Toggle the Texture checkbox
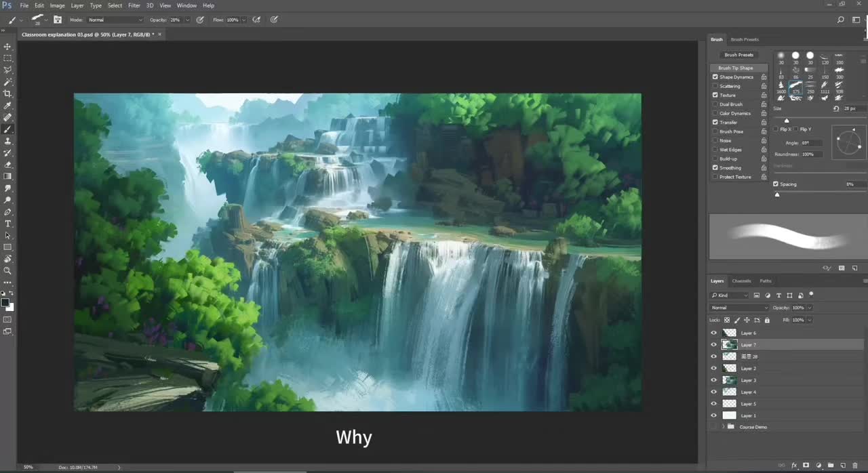Viewport: 868px width, 473px height. (x=715, y=95)
